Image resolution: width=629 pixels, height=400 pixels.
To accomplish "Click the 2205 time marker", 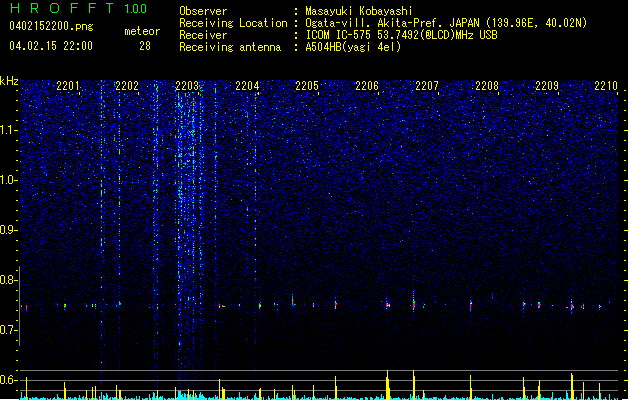I will point(307,86).
